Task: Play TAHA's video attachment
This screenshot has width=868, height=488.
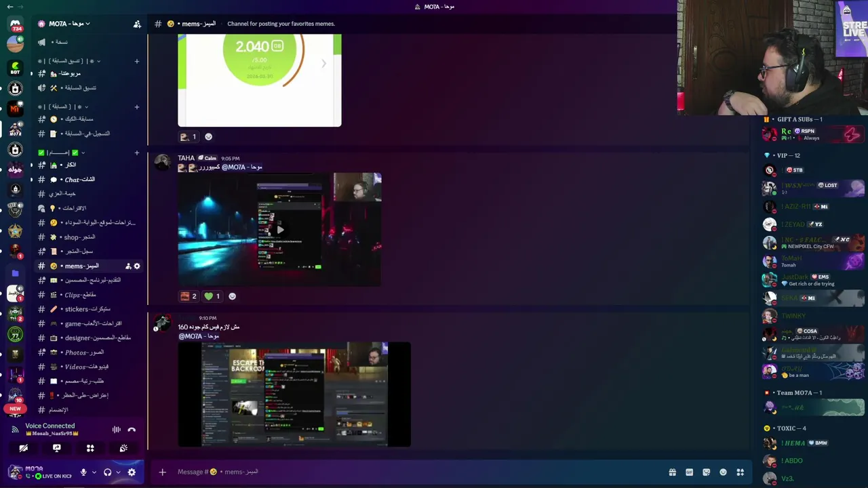Action: [x=279, y=230]
